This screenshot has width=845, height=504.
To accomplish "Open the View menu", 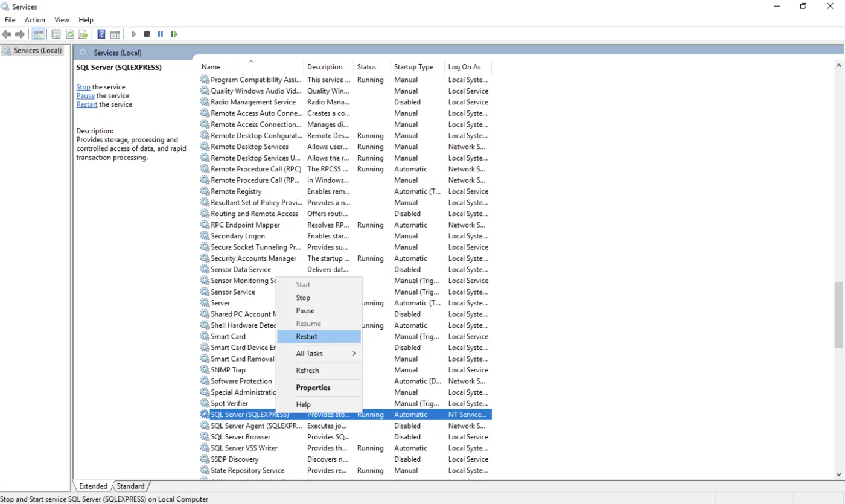I will coord(62,20).
